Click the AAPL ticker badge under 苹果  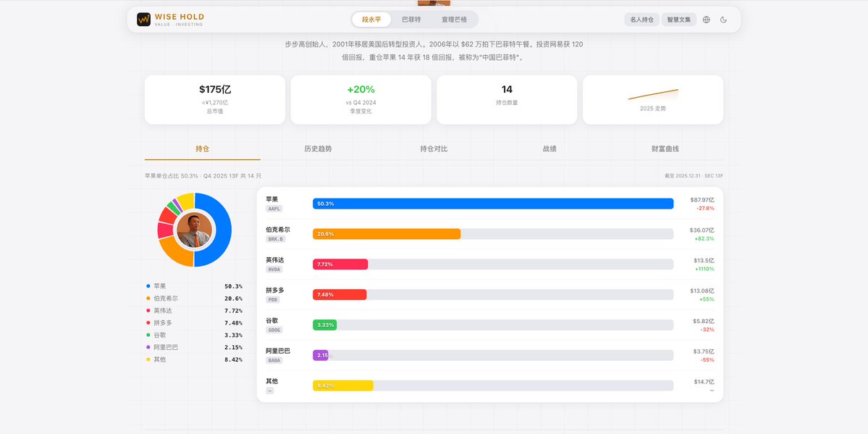click(x=274, y=209)
